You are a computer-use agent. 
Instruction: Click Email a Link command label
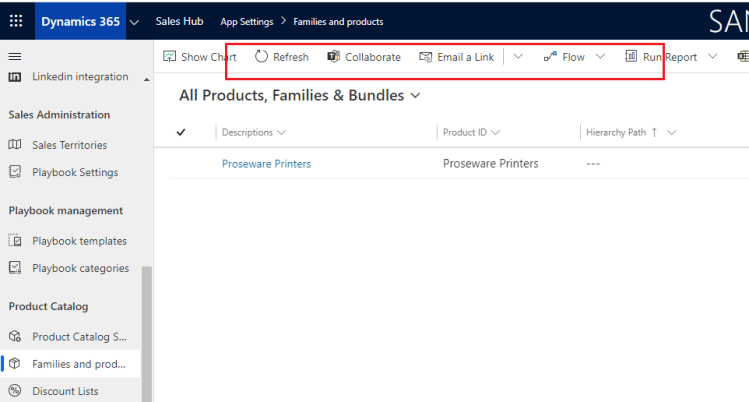pos(466,57)
